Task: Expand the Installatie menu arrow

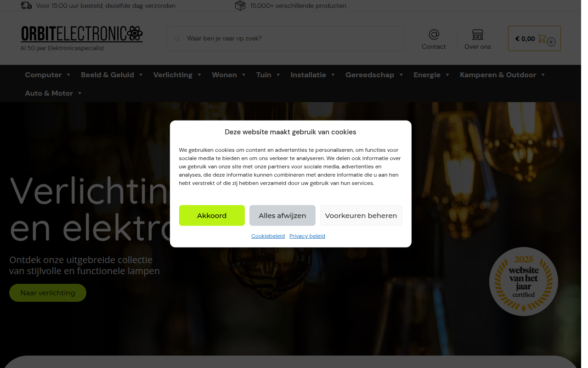Action: pos(333,75)
